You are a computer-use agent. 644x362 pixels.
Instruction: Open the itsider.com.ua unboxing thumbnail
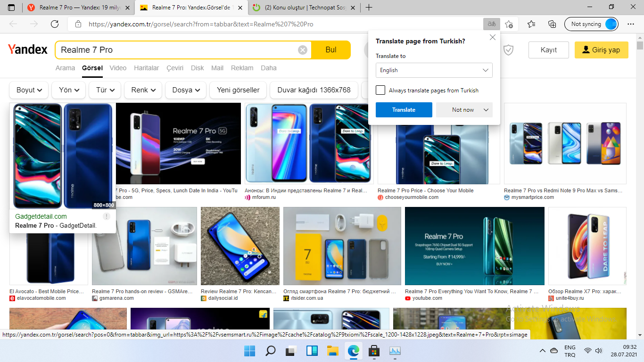point(342,246)
